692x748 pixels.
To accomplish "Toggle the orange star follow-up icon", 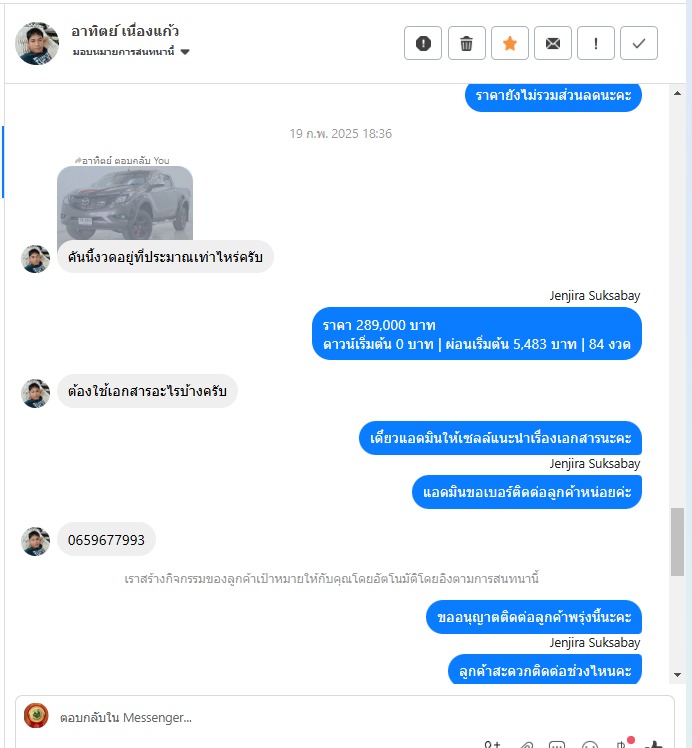I will 509,43.
